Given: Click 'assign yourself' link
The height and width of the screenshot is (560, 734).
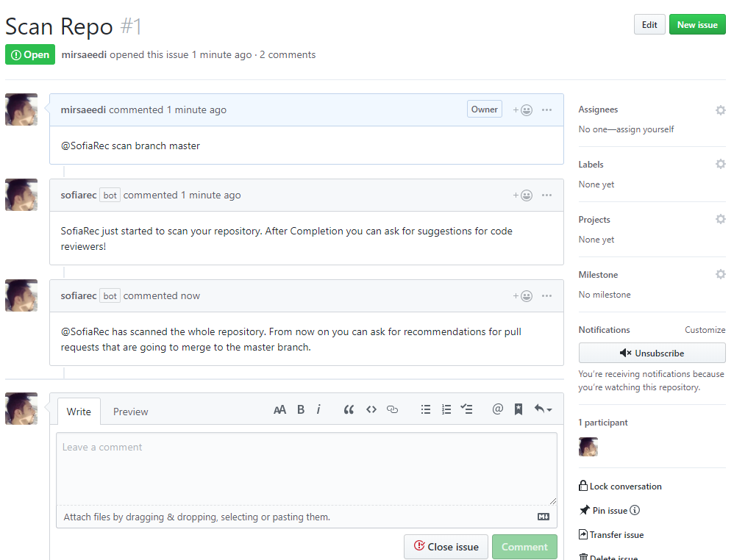Looking at the screenshot, I should point(645,129).
